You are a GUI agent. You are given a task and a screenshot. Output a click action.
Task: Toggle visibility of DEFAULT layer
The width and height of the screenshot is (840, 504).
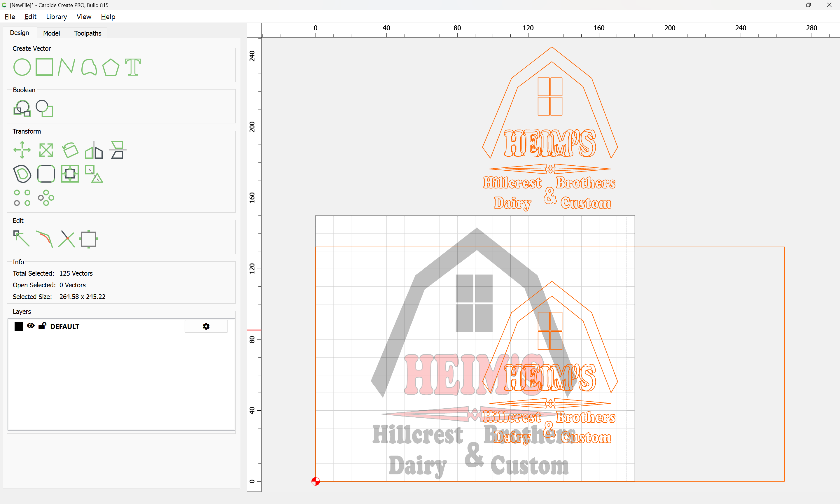31,326
